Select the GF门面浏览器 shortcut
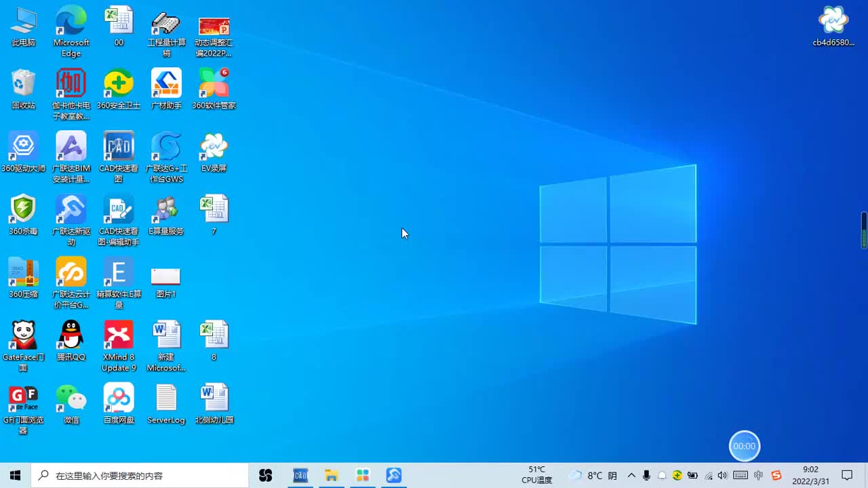 (24, 409)
